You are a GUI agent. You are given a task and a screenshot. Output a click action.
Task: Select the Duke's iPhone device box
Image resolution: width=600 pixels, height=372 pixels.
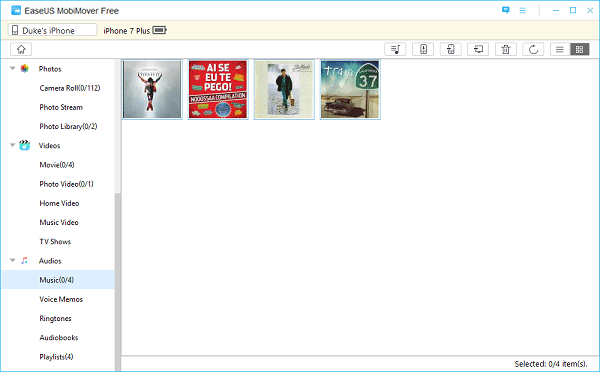pos(52,30)
